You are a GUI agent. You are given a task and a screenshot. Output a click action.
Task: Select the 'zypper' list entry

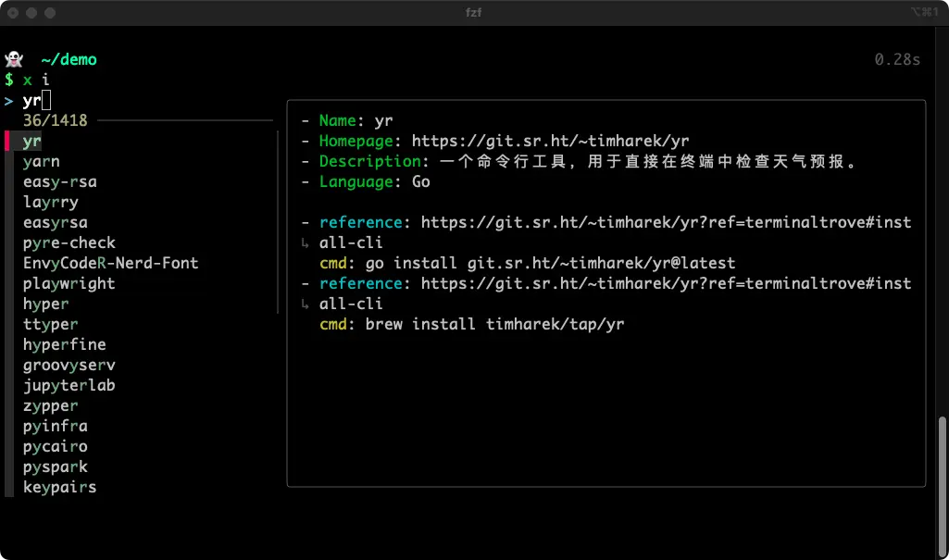tap(50, 405)
